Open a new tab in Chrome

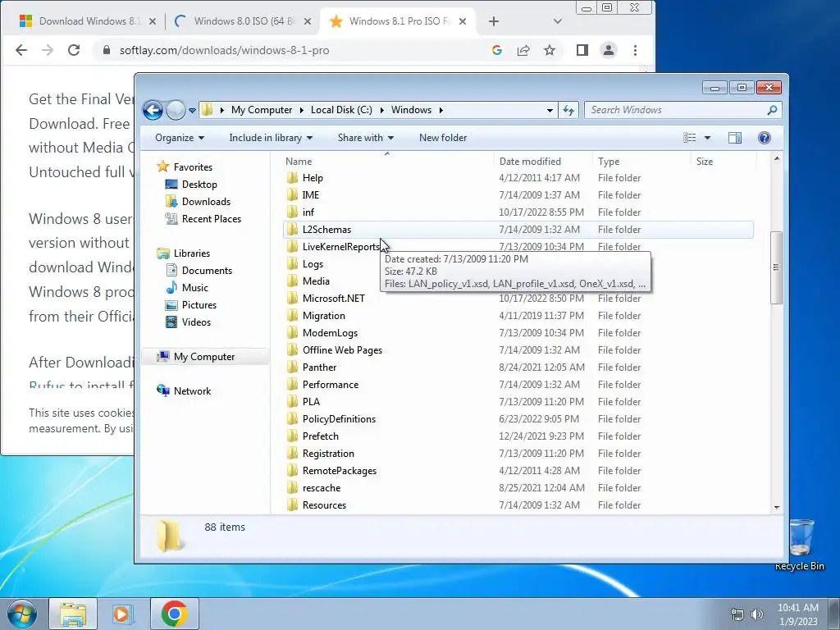(x=493, y=21)
